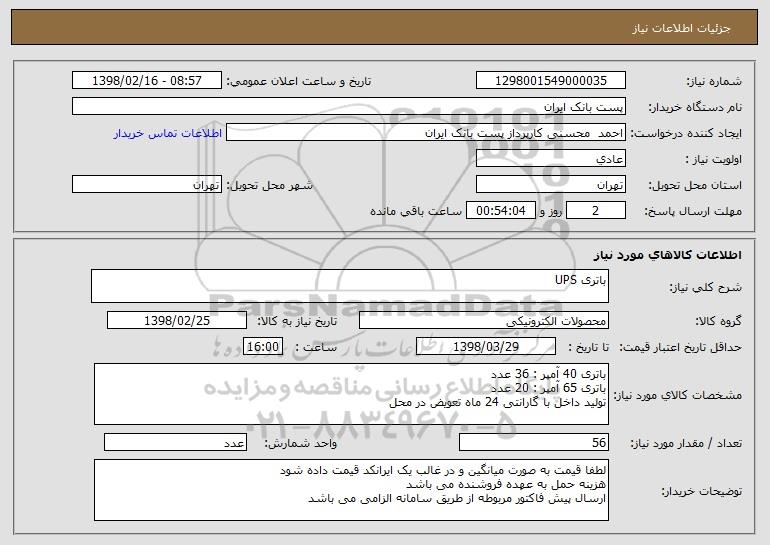Click the label مشخصات کالای مورد نیاز

tap(678, 395)
